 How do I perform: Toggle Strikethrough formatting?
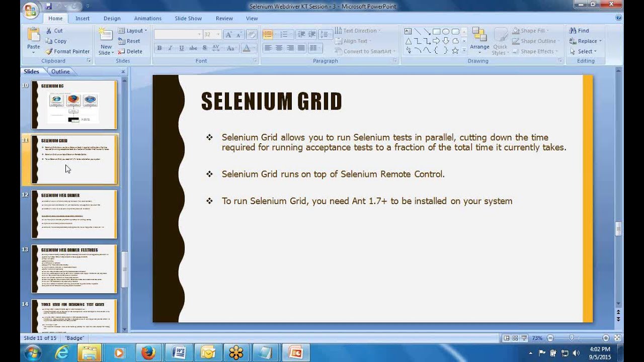(193, 48)
